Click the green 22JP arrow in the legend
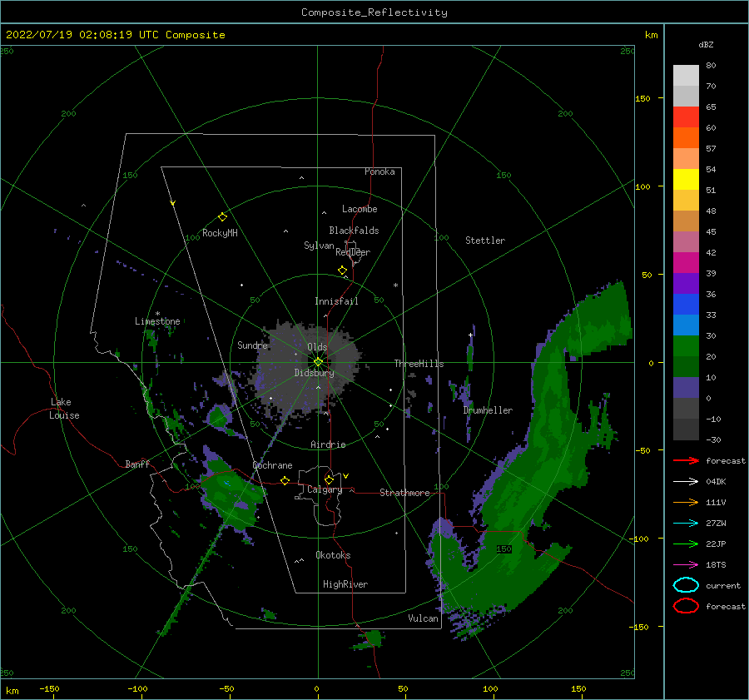The image size is (749, 700). click(686, 544)
